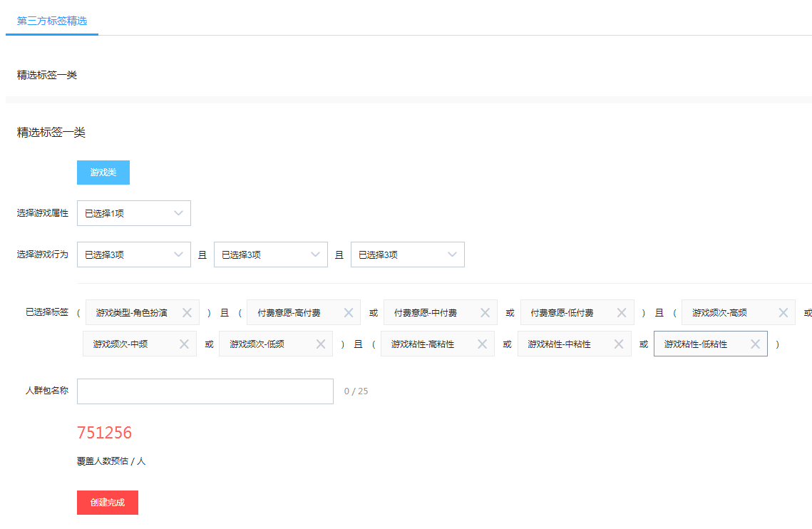Open the last 选择游戏行为 dropdown
Screen dimensions: 812x529
tap(407, 255)
